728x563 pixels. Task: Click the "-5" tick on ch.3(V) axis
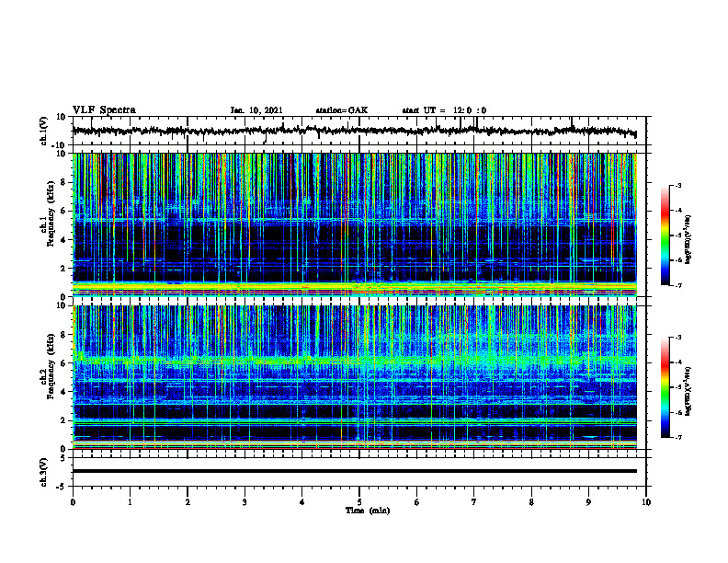pos(62,487)
